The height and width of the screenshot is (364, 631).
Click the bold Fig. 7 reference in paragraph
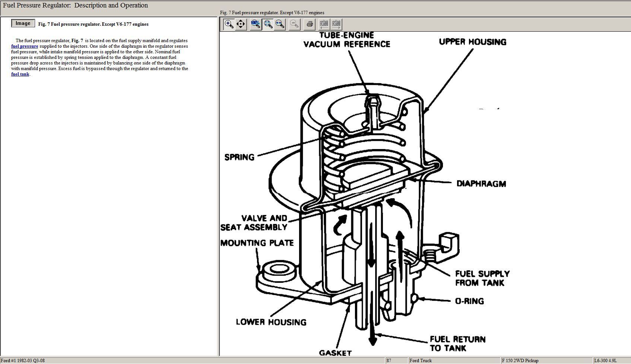(x=77, y=41)
